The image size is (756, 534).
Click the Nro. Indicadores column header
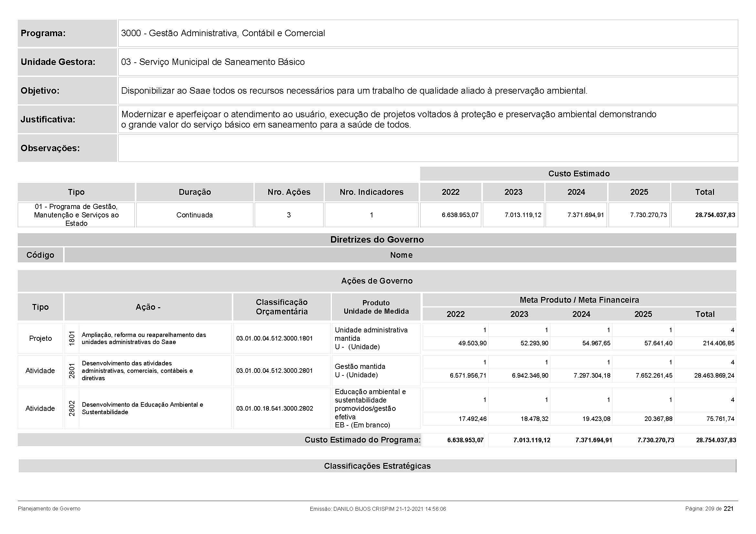click(371, 192)
